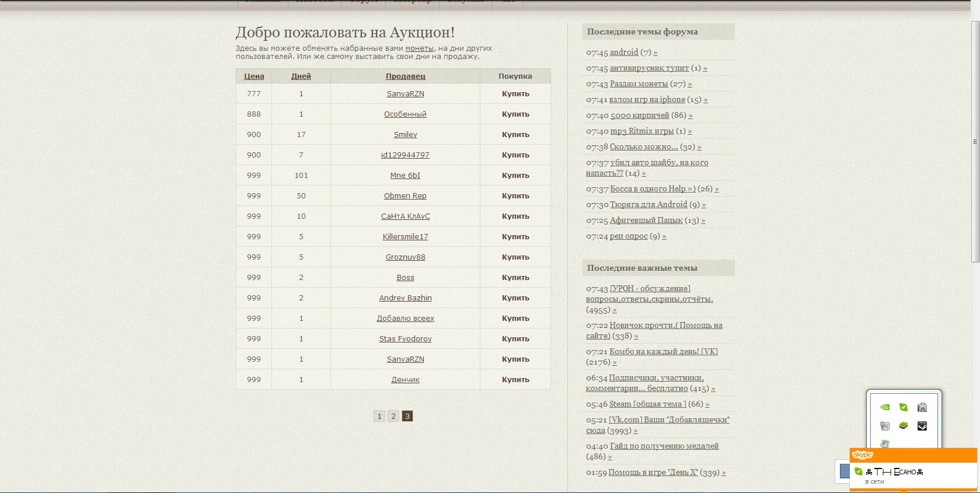Open the camera screenshot tray icon
This screenshot has width=980, height=493.
point(922,407)
